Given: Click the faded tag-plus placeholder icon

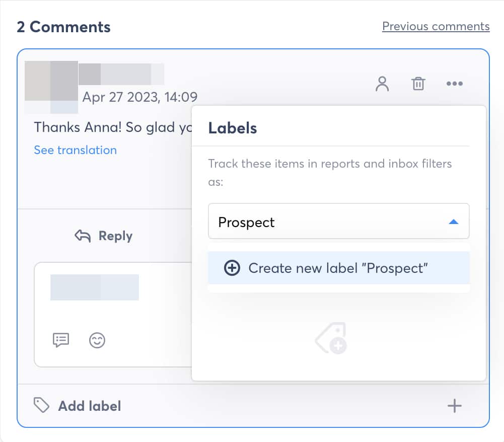Looking at the screenshot, I should (x=331, y=338).
